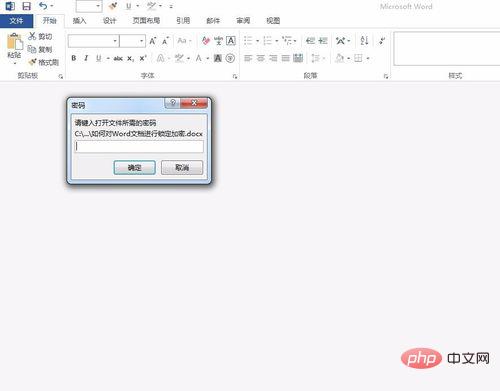The height and width of the screenshot is (391, 500).
Task: Click 格式刷 (Format Painter) in clipboard group
Action: (x=44, y=62)
